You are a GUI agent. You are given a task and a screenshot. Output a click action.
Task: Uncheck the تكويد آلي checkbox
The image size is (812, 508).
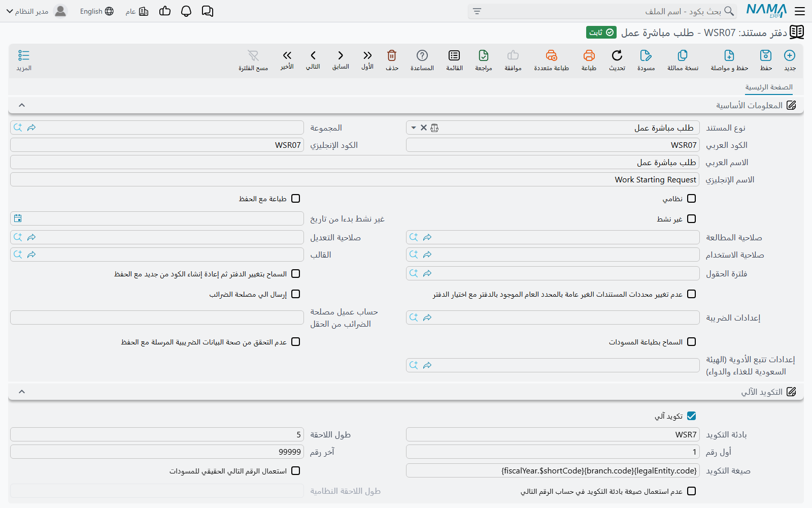[691, 416]
